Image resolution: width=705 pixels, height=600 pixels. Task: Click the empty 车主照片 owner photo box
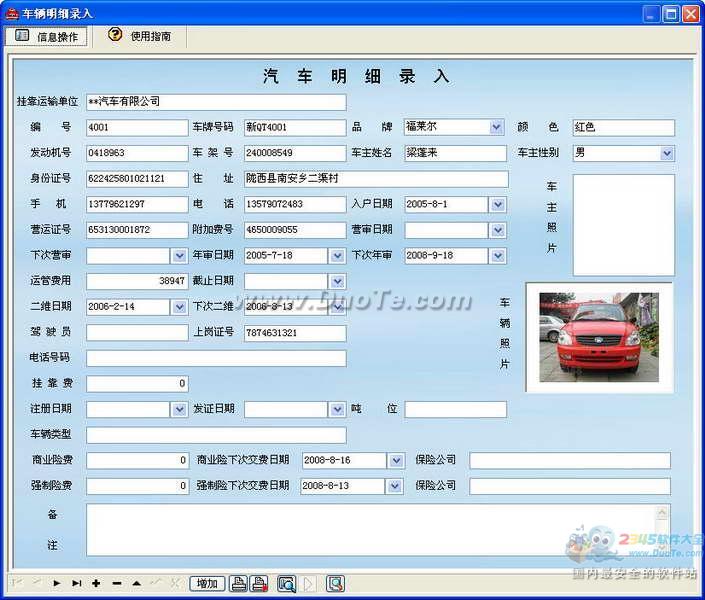[x=623, y=225]
